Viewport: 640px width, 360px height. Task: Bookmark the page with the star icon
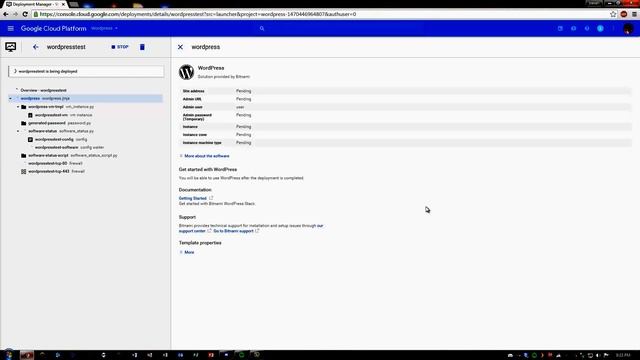613,14
